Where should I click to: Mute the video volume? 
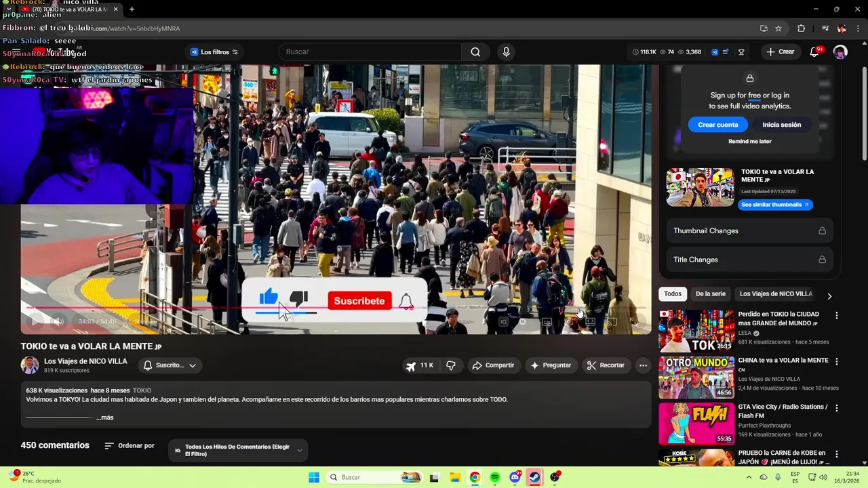[x=59, y=321]
